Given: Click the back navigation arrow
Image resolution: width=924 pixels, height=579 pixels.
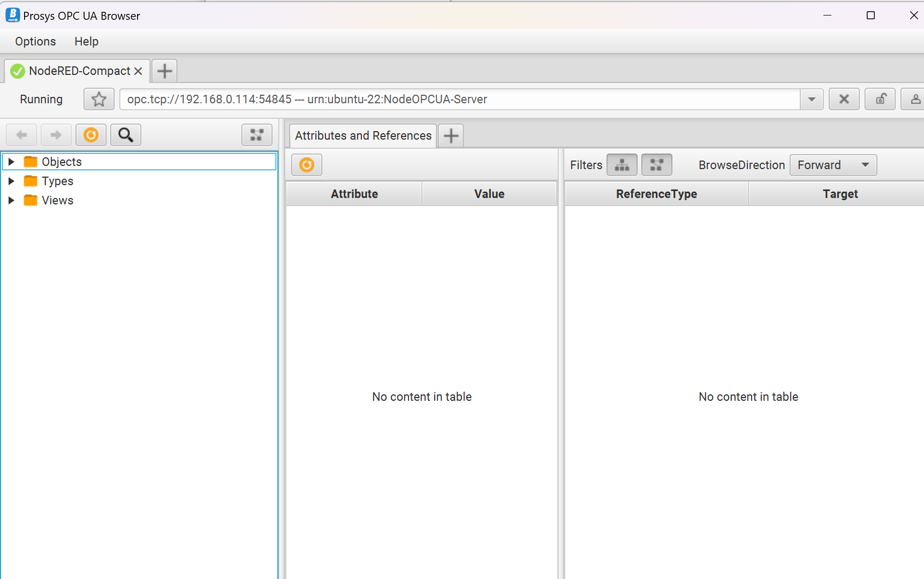Looking at the screenshot, I should pyautogui.click(x=21, y=135).
